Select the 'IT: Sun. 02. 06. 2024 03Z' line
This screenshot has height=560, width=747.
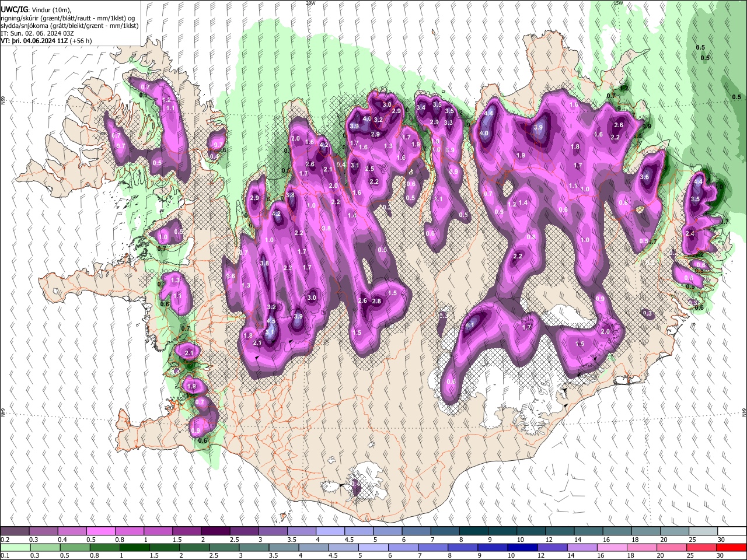[37, 33]
